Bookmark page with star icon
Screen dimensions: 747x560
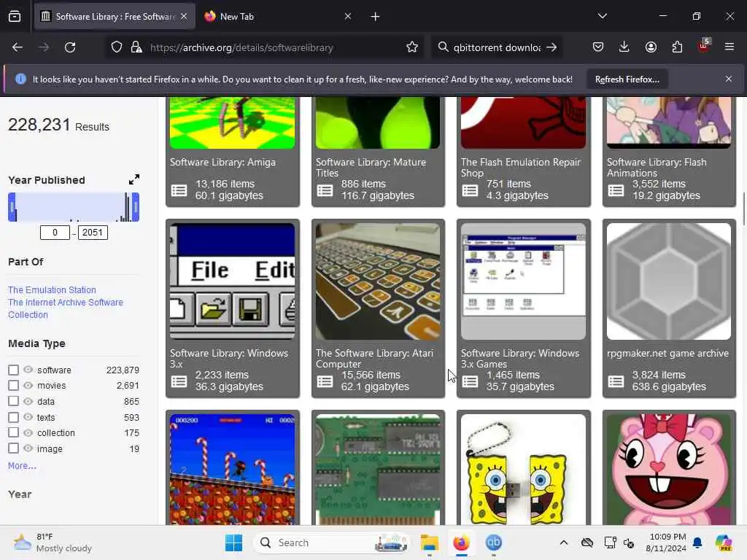coord(412,47)
